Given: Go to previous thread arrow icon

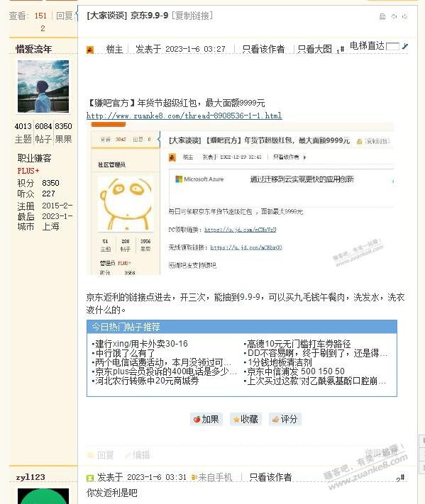Looking at the screenshot, I should (x=394, y=16).
